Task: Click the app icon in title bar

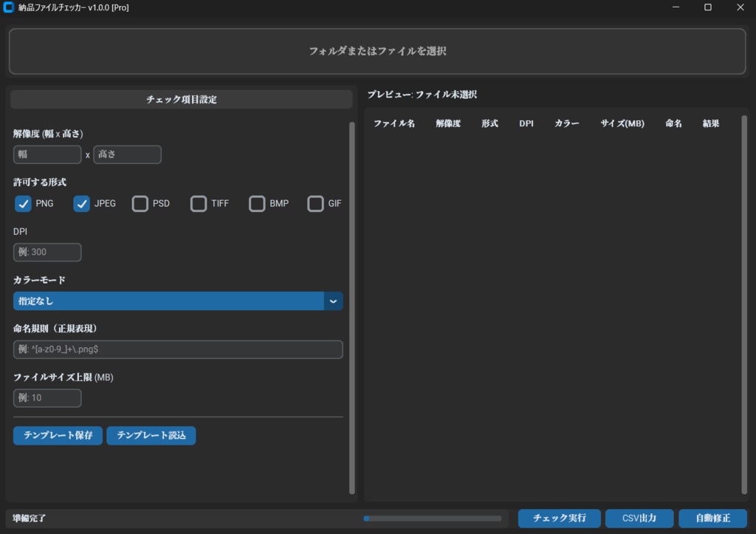Action: tap(8, 7)
